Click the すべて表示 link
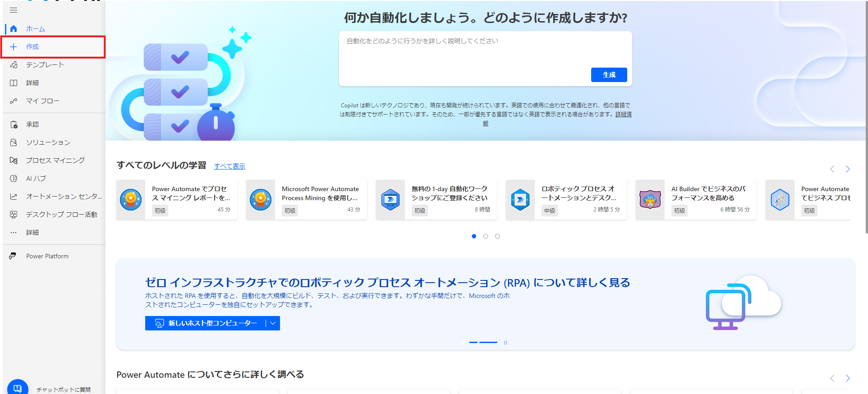868x394 pixels. click(230, 166)
